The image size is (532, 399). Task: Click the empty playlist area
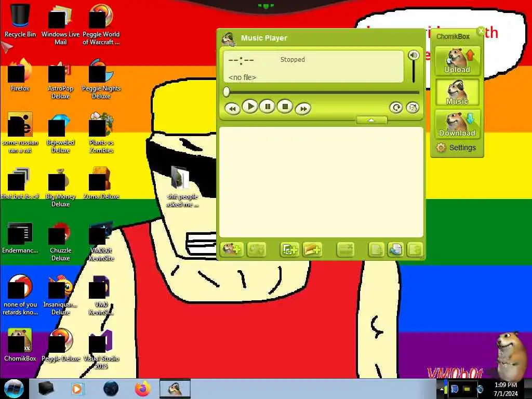point(321,182)
